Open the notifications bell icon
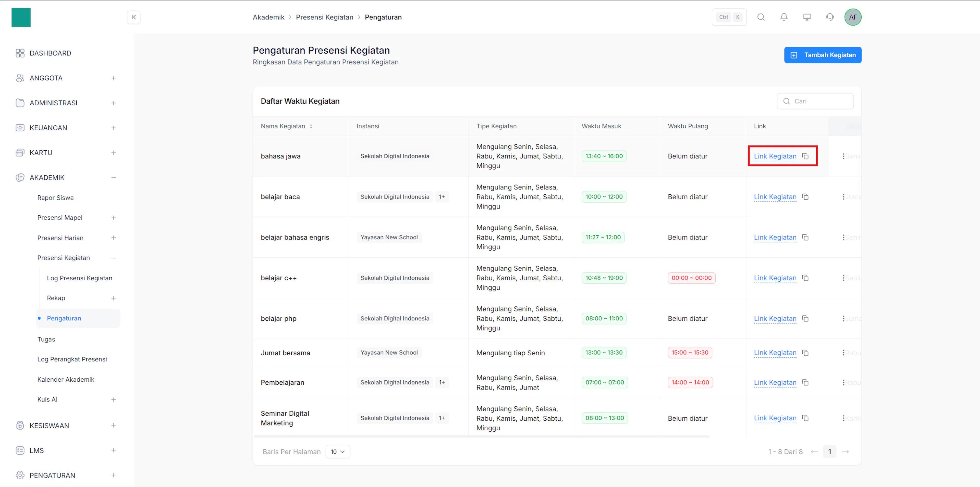980x487 pixels. (x=784, y=17)
